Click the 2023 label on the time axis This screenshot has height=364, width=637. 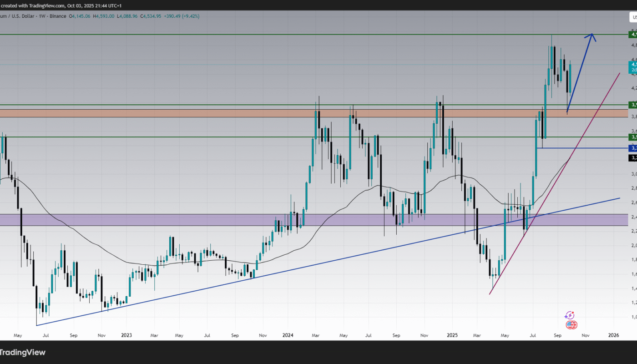pos(126,335)
